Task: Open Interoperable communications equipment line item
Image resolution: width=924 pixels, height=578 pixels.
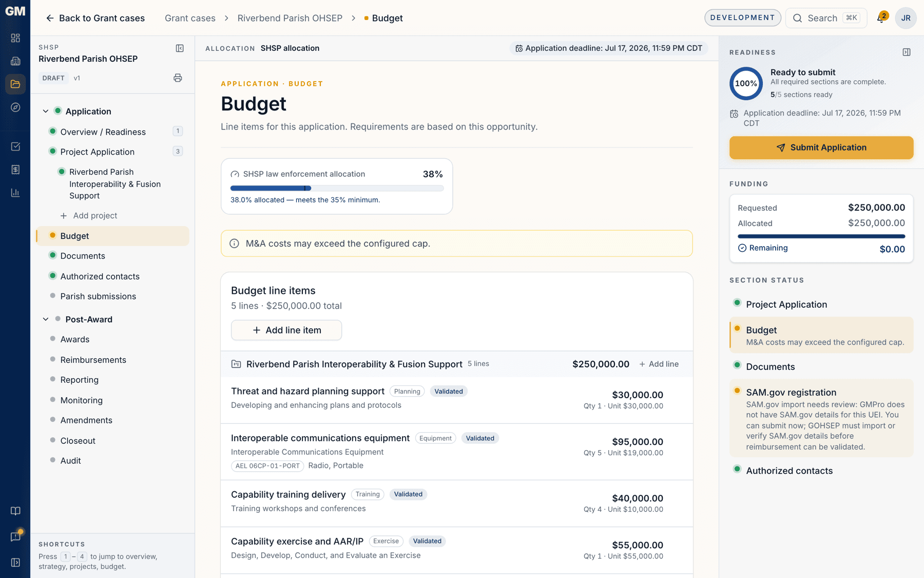Action: tap(456, 452)
